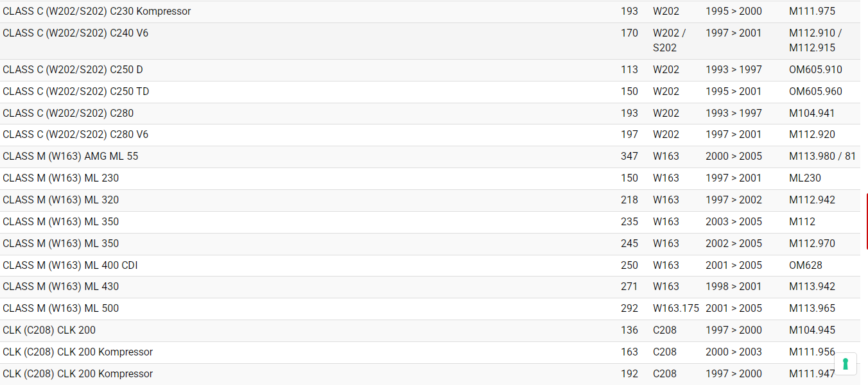The height and width of the screenshot is (385, 868).
Task: Click the green keyhole privacy badge icon
Action: tap(845, 364)
